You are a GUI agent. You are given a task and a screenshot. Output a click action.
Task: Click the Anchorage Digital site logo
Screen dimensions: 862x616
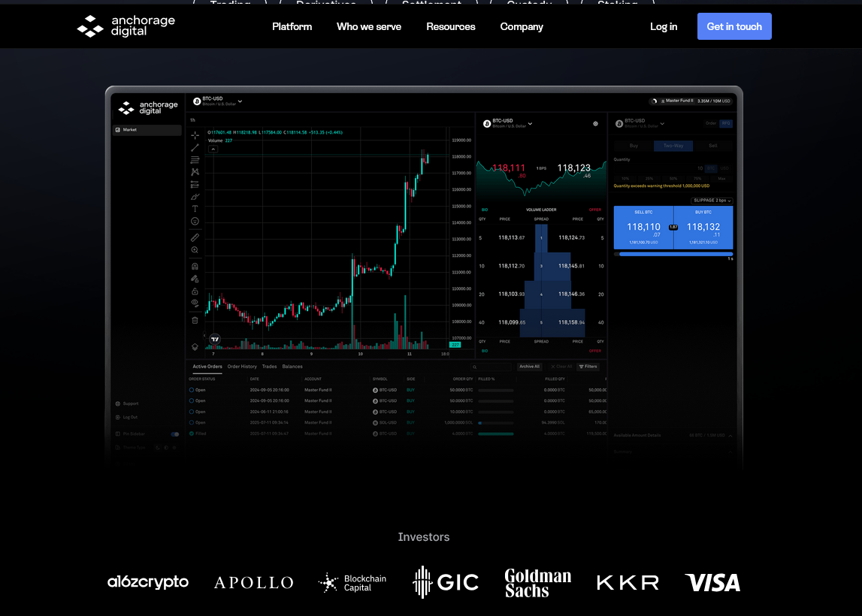(x=126, y=26)
